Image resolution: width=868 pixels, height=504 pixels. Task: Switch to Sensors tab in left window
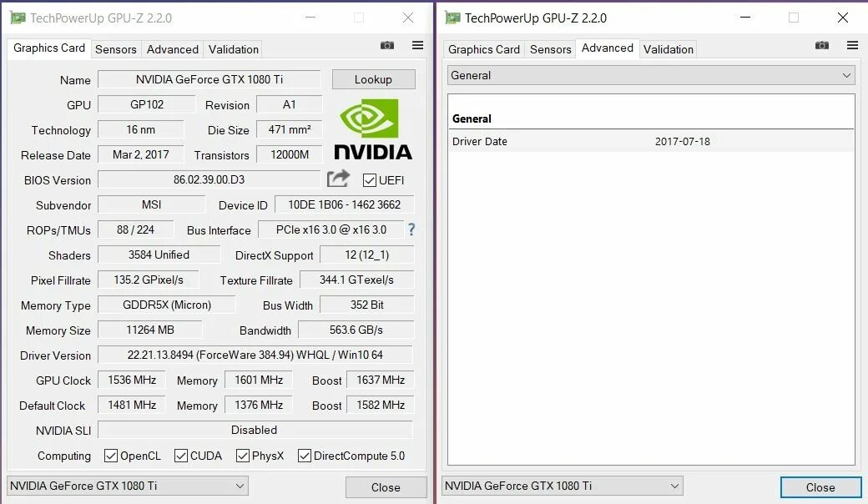(116, 49)
